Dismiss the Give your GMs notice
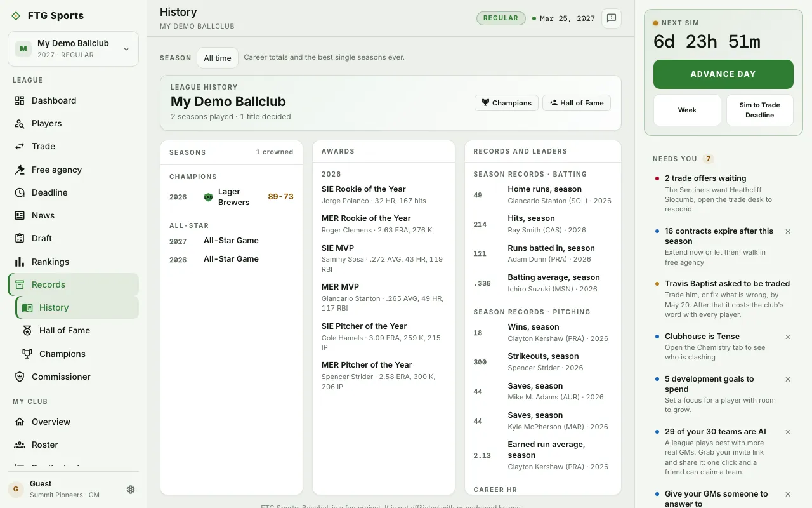The image size is (812, 508). tap(788, 495)
